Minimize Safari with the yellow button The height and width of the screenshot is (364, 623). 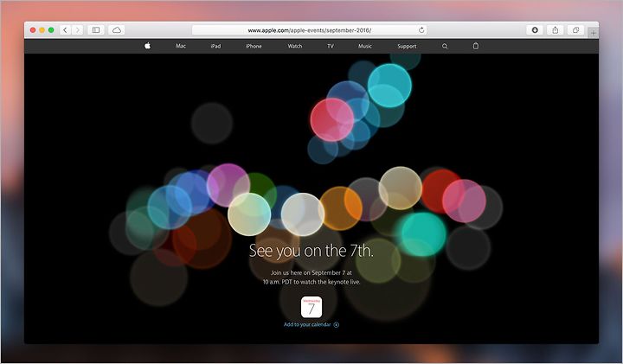[x=42, y=29]
